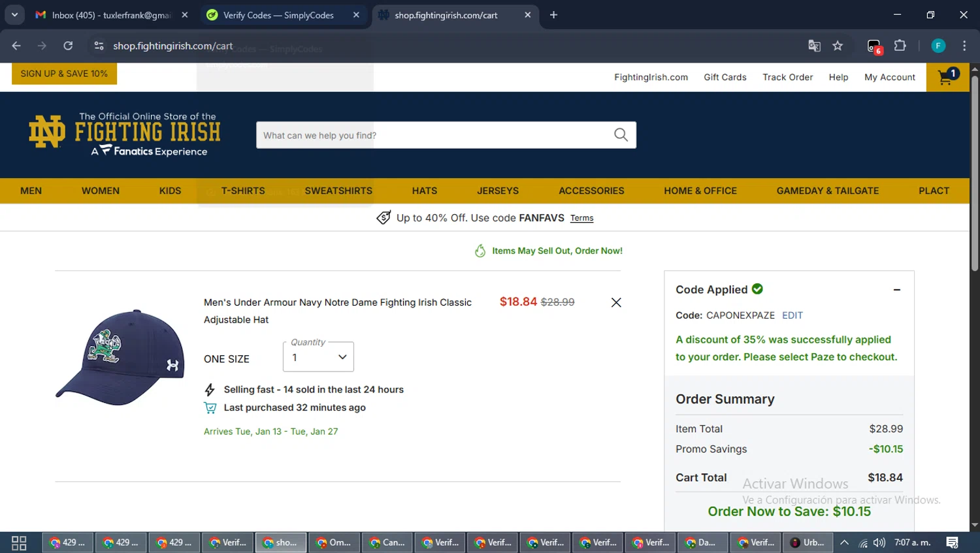Click the promo tag icon beside FANFAVS
The width and height of the screenshot is (980, 553).
(384, 217)
